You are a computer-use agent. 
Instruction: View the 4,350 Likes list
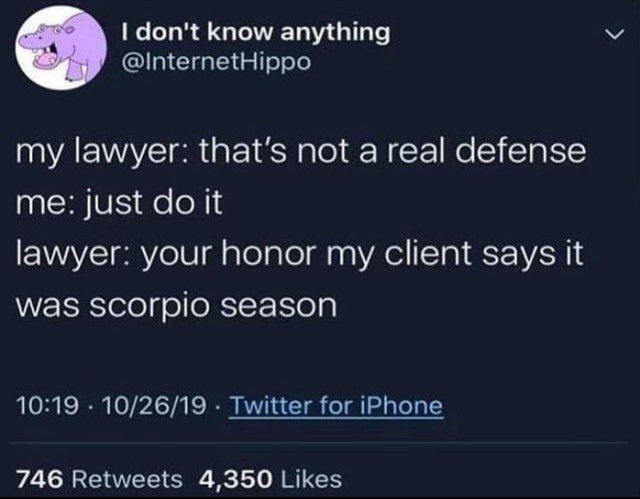click(x=270, y=479)
